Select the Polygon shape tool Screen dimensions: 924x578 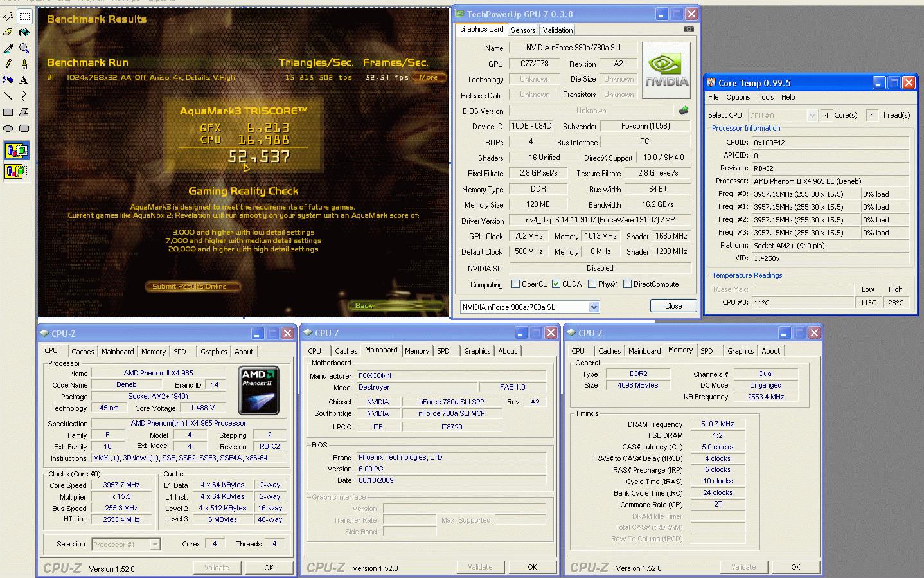click(24, 113)
